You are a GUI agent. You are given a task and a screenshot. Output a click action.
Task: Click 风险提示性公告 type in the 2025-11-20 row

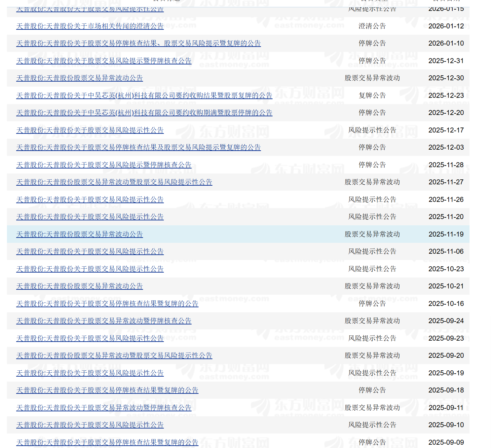[372, 217]
